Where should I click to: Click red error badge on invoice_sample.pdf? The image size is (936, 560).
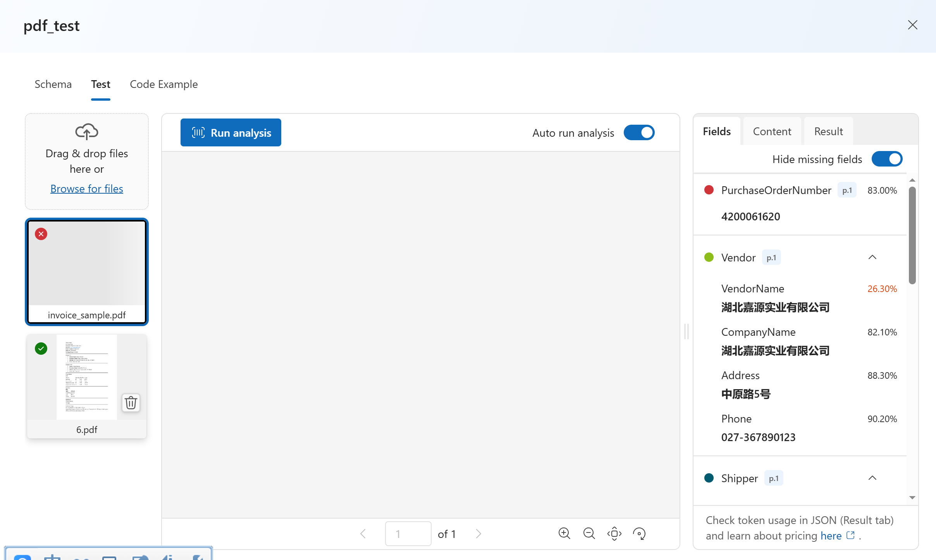point(41,234)
